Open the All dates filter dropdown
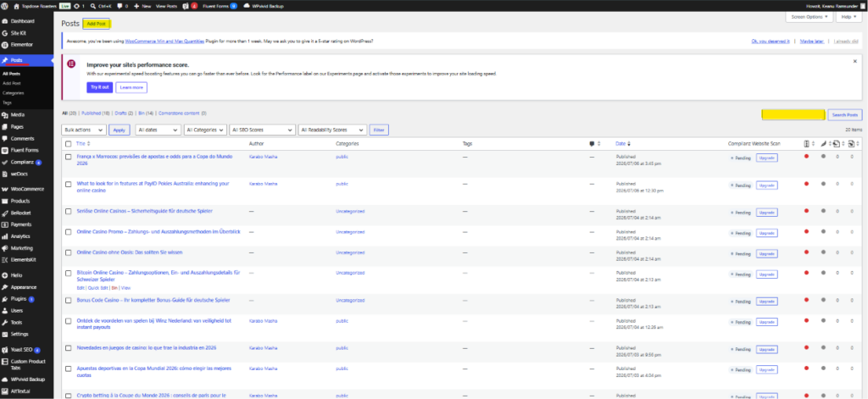This screenshot has width=868, height=399. pos(159,130)
